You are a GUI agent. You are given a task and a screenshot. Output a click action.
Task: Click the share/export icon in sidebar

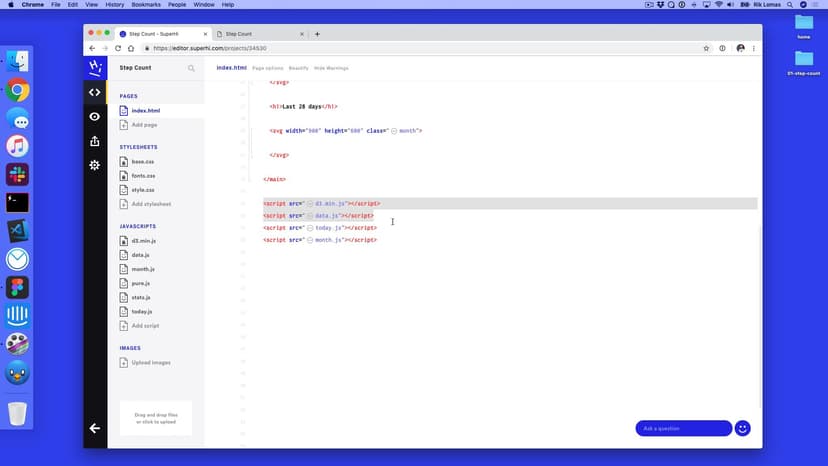tap(95, 141)
